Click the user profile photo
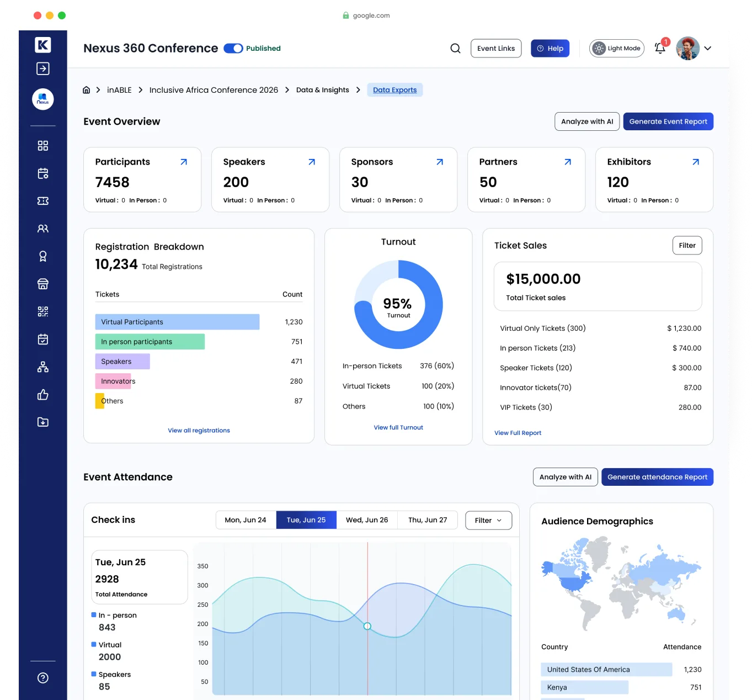This screenshot has width=752, height=700. pyautogui.click(x=687, y=49)
